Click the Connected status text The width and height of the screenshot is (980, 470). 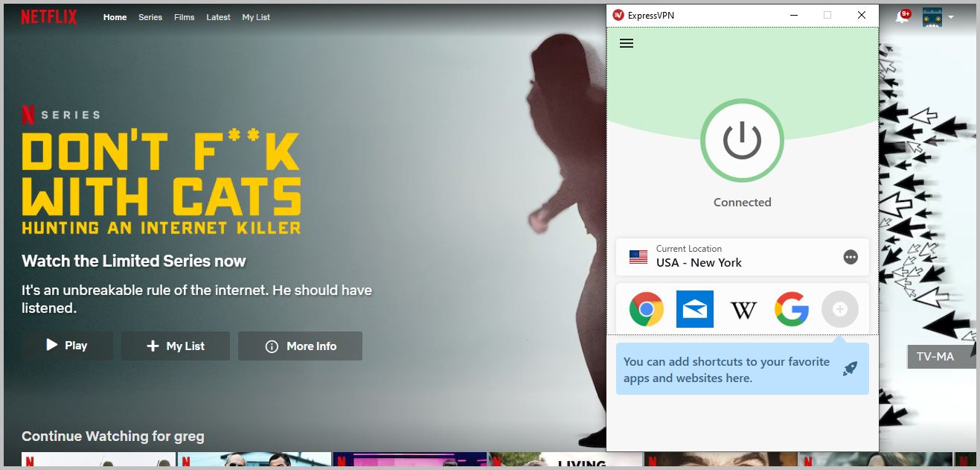[742, 202]
